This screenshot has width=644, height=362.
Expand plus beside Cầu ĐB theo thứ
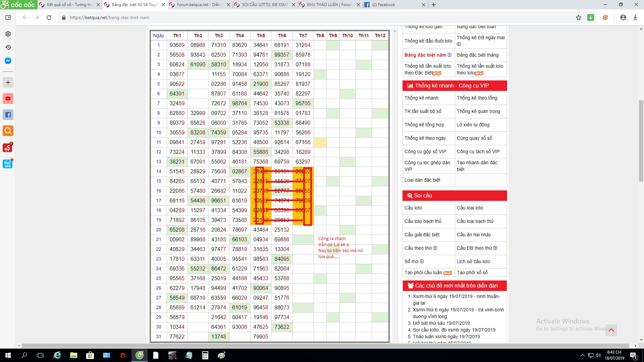495,248
